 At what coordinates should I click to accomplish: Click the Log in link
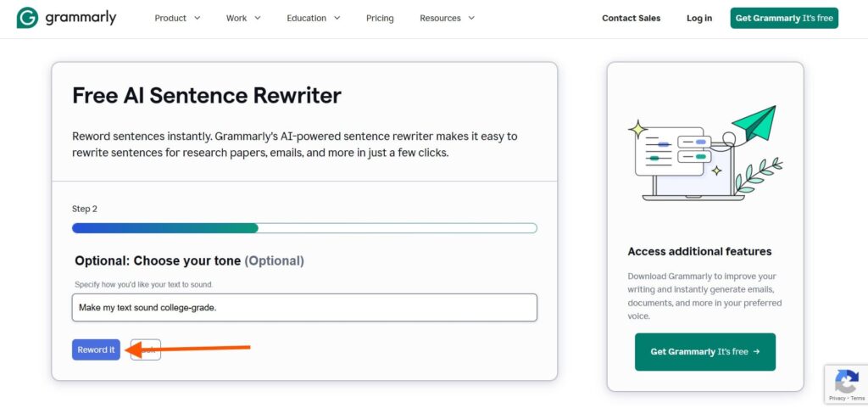tap(699, 19)
